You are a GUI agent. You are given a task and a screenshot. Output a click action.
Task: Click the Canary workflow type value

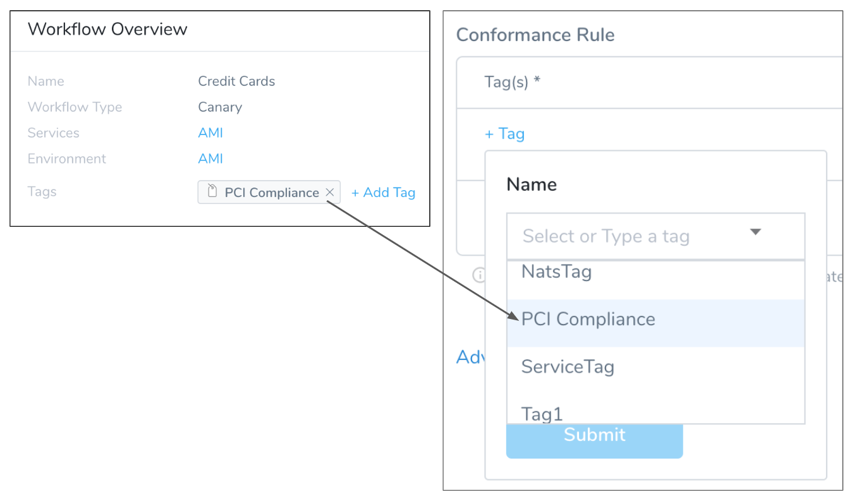[x=220, y=107]
